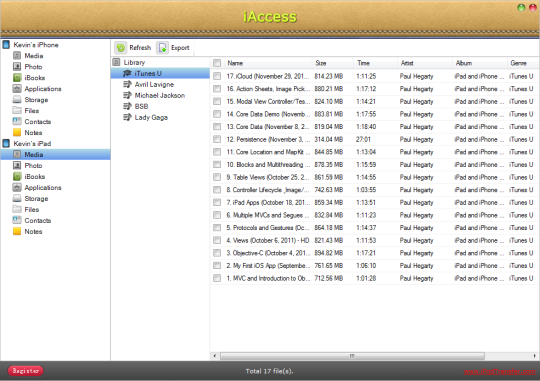Screen dimensions: 540x381
Task: Click the row "13. Core Data (November 8"
Action: click(x=375, y=126)
